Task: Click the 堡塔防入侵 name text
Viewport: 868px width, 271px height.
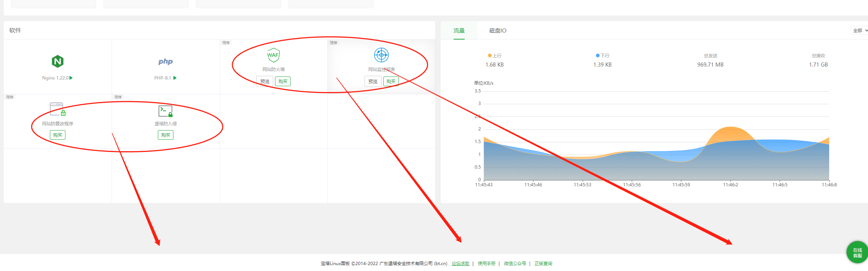Action: click(166, 124)
